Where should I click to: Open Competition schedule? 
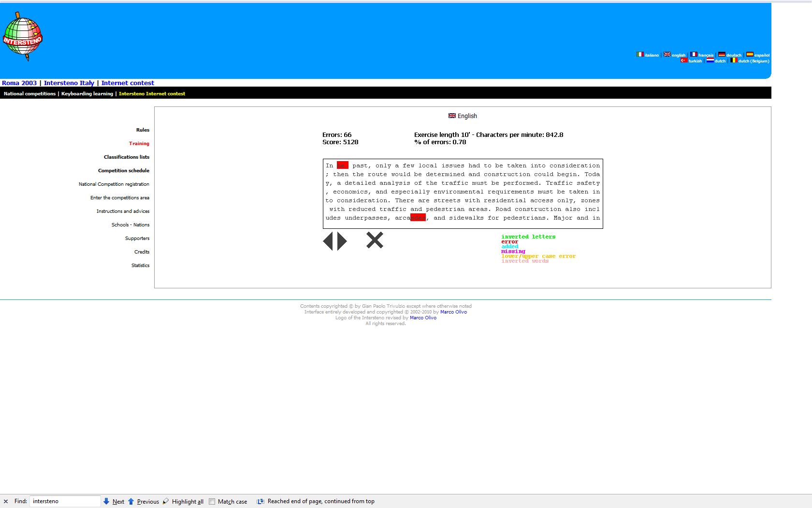124,170
